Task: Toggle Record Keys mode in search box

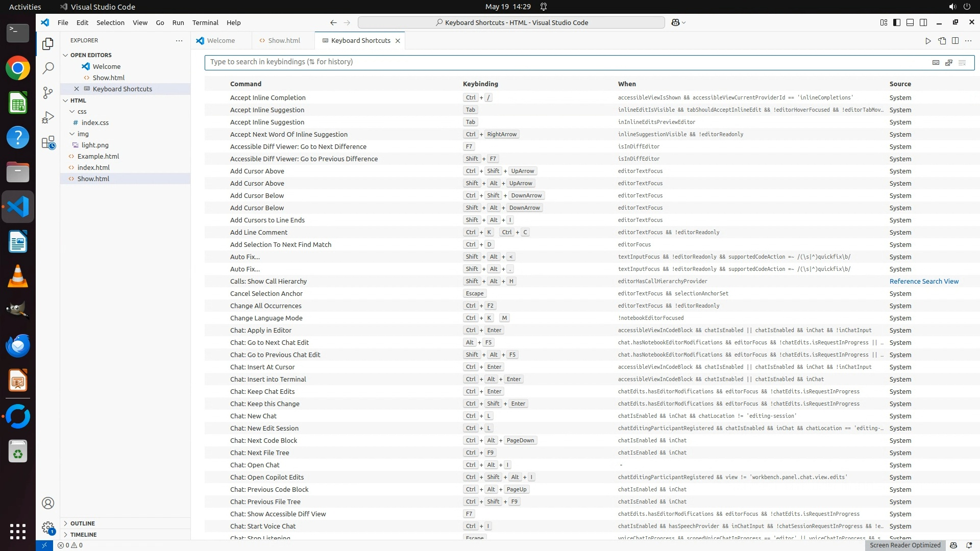Action: click(936, 62)
